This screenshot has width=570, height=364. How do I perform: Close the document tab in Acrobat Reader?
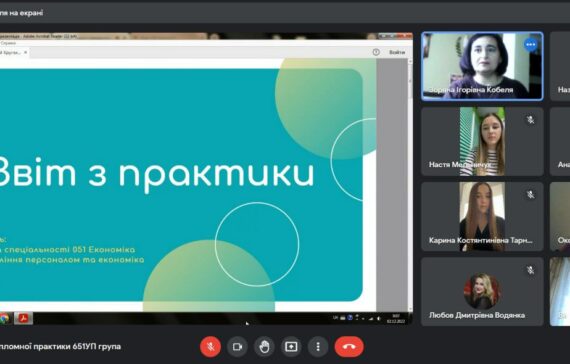(x=25, y=52)
